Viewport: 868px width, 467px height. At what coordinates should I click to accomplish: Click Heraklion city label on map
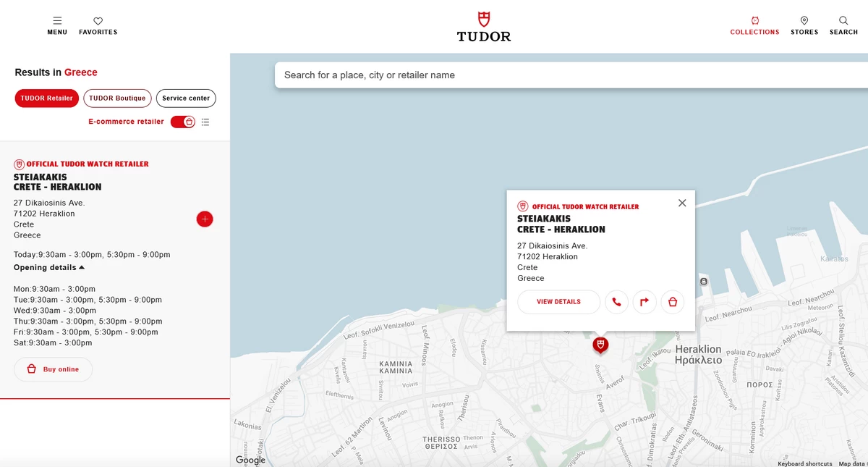(698, 354)
